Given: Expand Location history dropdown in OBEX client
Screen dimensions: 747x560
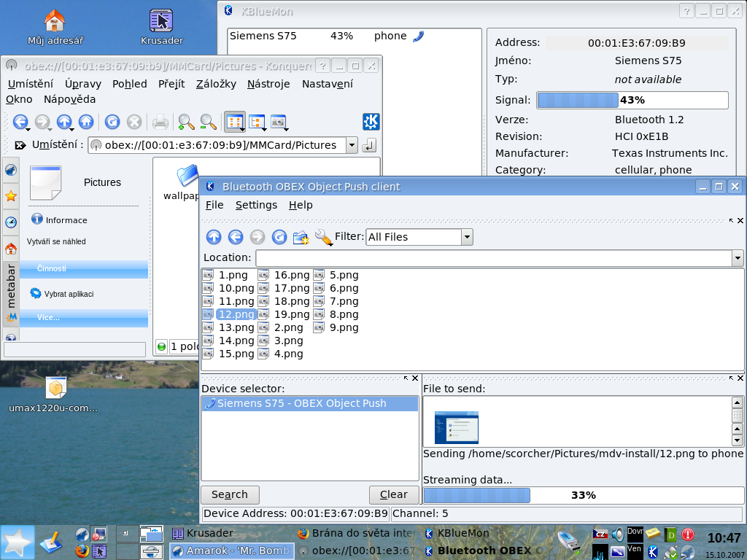Looking at the screenshot, I should 738,258.
